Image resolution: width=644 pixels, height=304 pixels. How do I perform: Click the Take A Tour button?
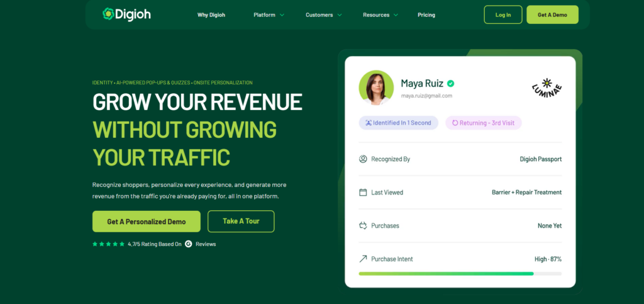(x=241, y=221)
